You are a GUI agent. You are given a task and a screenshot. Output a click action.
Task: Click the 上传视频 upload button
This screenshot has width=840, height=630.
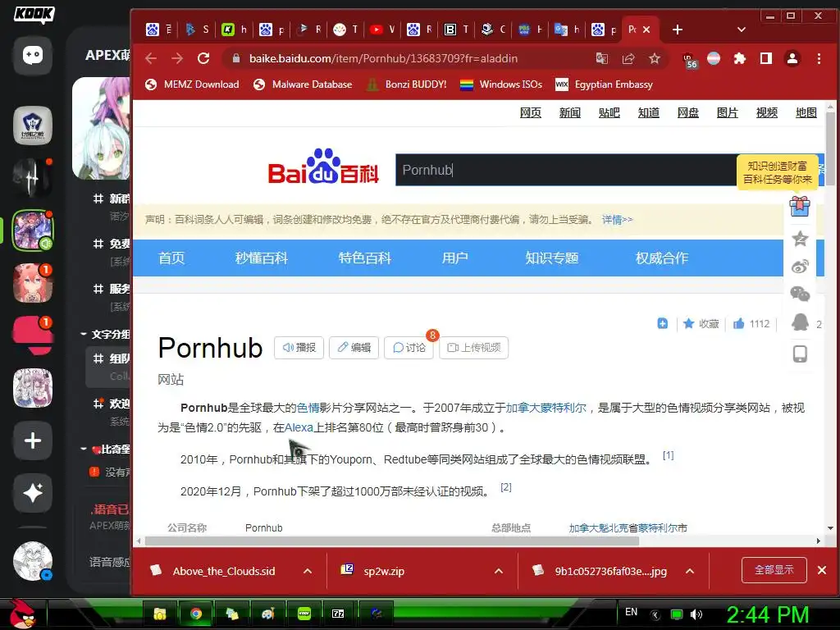coord(473,348)
